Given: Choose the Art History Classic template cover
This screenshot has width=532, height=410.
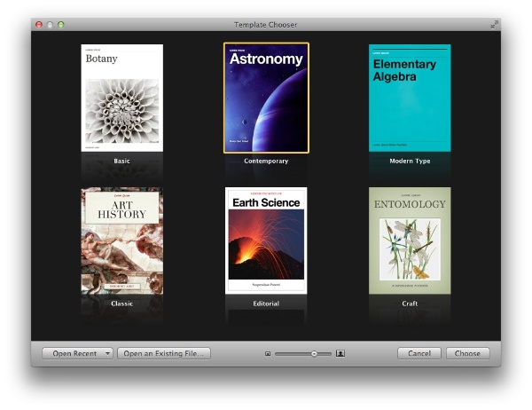Looking at the screenshot, I should tap(121, 240).
